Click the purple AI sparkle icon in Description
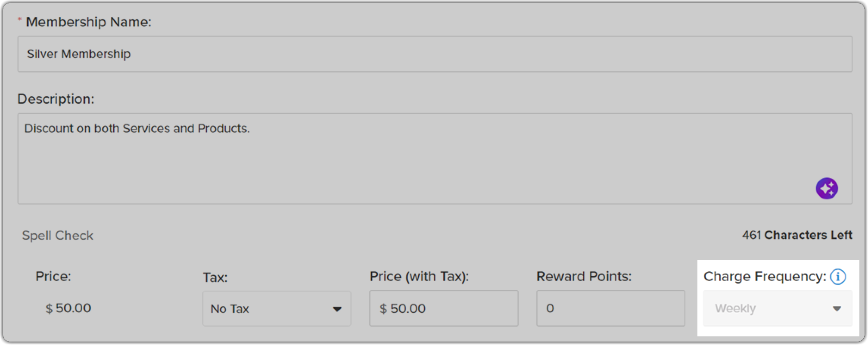Viewport: 868px width, 345px height. [827, 188]
